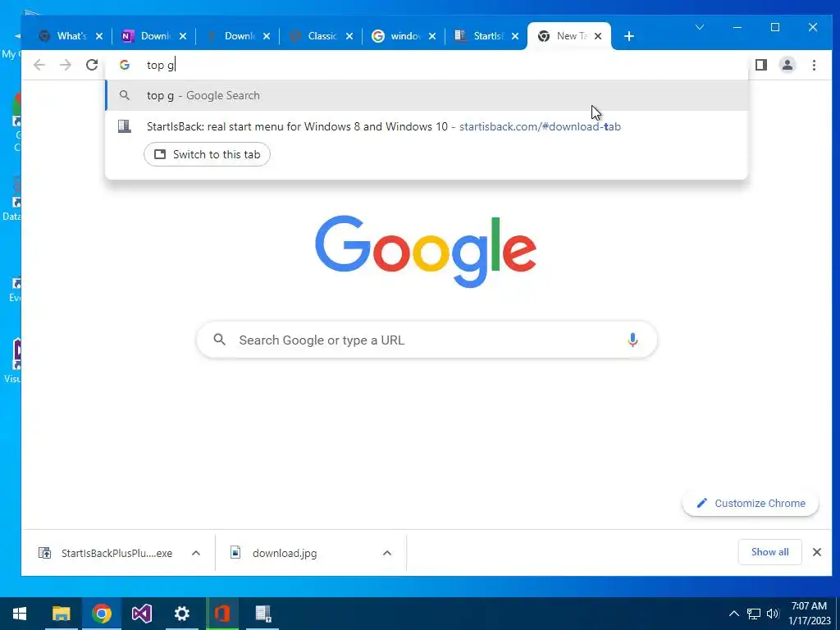Show hidden system tray icons
Screen dimensions: 840x630
tap(734, 614)
